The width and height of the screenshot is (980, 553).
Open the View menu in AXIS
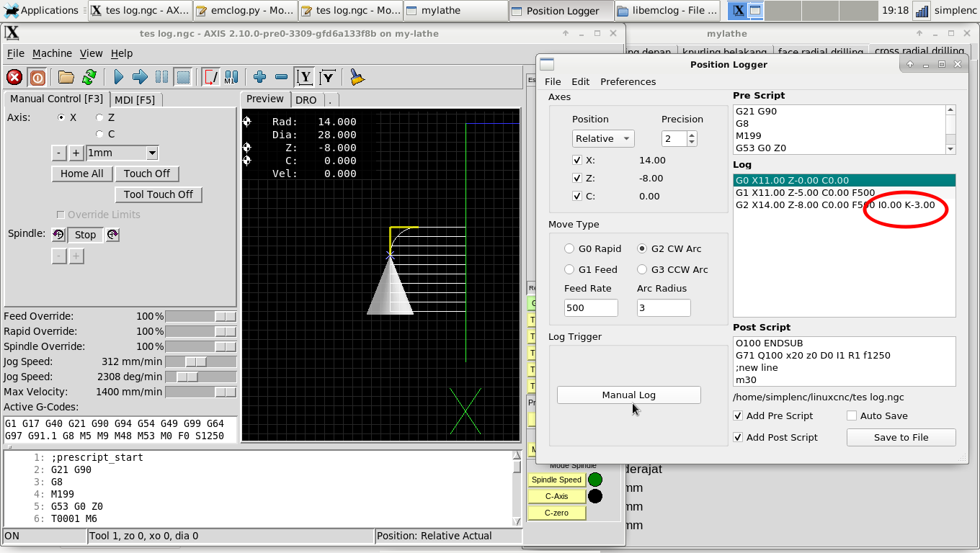(92, 53)
